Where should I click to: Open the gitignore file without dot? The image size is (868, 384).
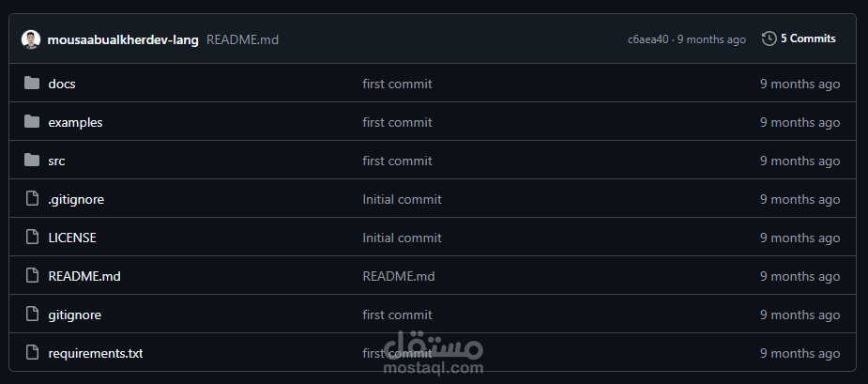pos(75,315)
